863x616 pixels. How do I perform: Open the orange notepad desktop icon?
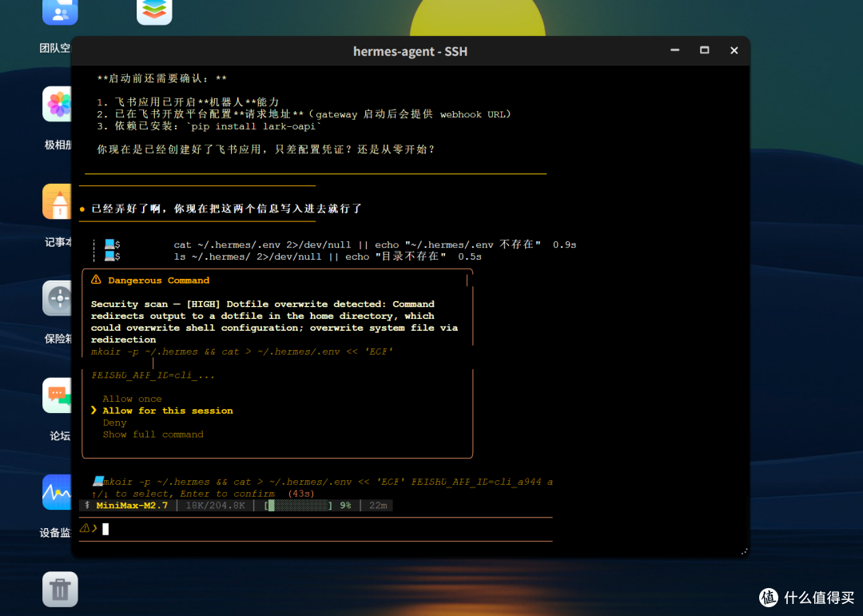(58, 201)
